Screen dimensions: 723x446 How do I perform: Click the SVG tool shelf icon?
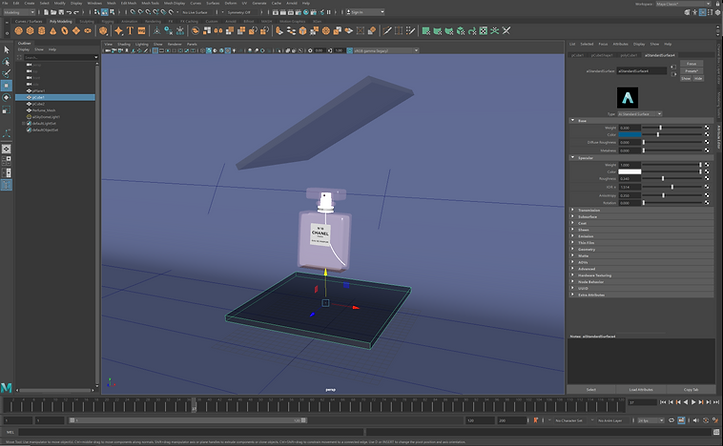pyautogui.click(x=142, y=31)
